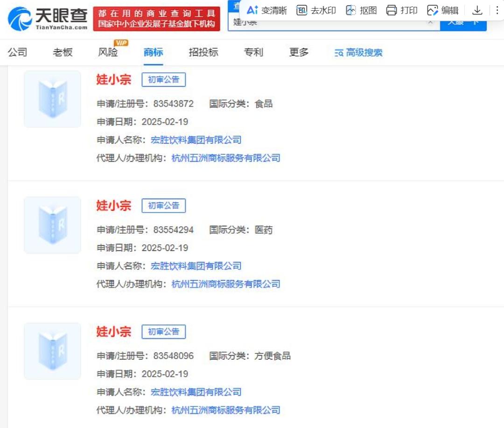Screen dimensions: 504x428
Task: Click the 高级搜索 advanced search link
Action: [358, 53]
